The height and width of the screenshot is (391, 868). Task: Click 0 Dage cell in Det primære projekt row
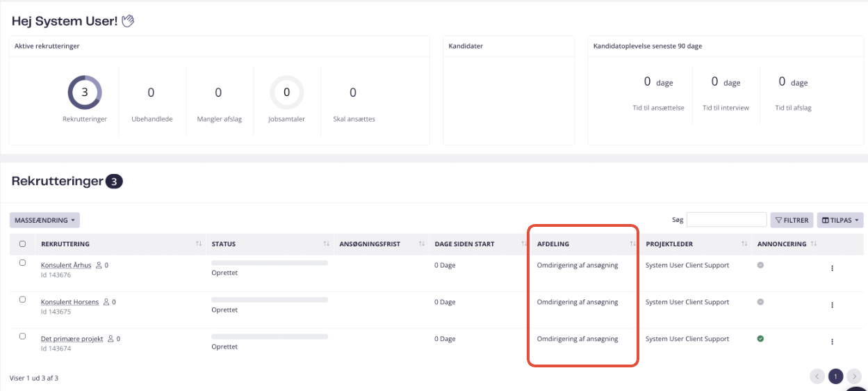[x=445, y=339]
